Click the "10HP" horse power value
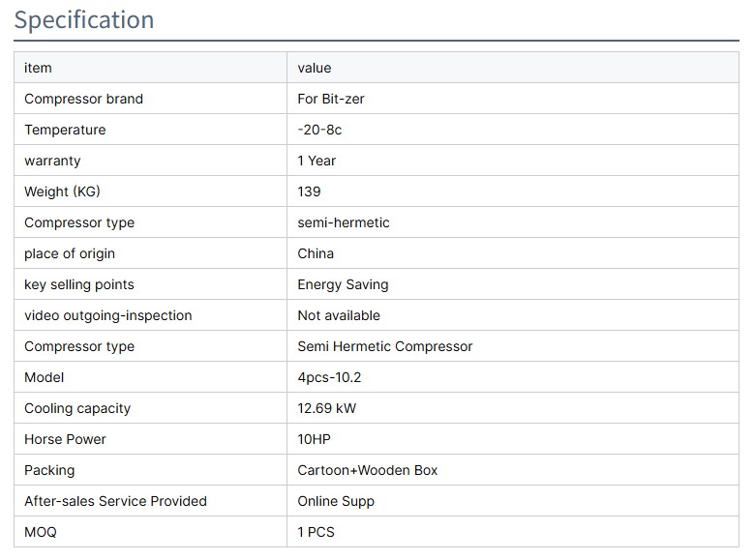Image resolution: width=754 pixels, height=560 pixels. pyautogui.click(x=314, y=439)
